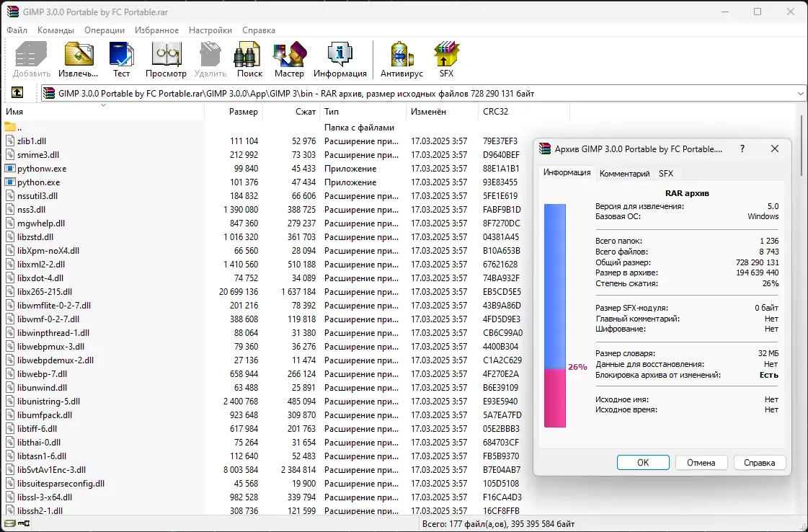Click the size value 20 699 136

click(239, 292)
